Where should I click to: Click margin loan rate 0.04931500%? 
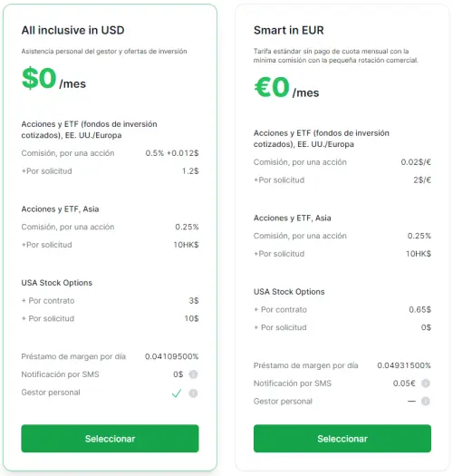[404, 365]
